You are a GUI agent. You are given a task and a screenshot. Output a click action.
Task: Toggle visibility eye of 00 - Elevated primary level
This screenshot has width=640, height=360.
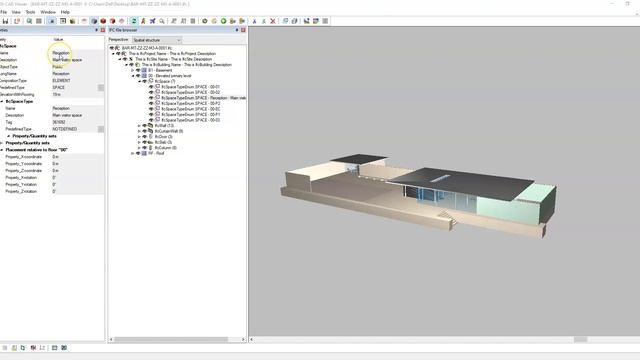[x=138, y=76]
